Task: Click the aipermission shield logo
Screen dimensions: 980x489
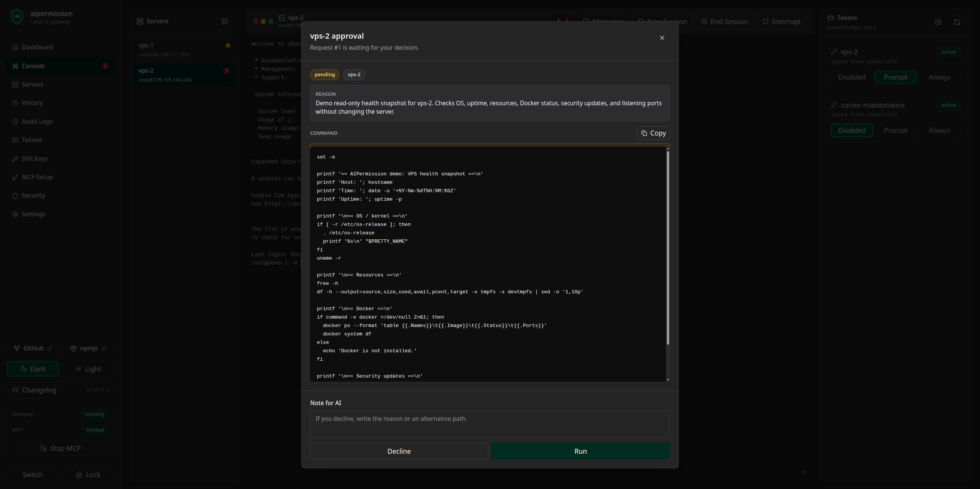Action: pos(17,17)
